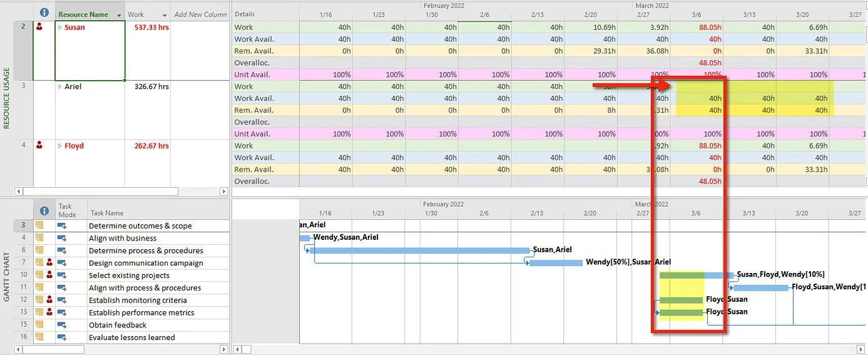Viewport: 868px width, 355px height.
Task: Click overallocation indicator on Establish performance metrics row
Action: click(x=49, y=312)
